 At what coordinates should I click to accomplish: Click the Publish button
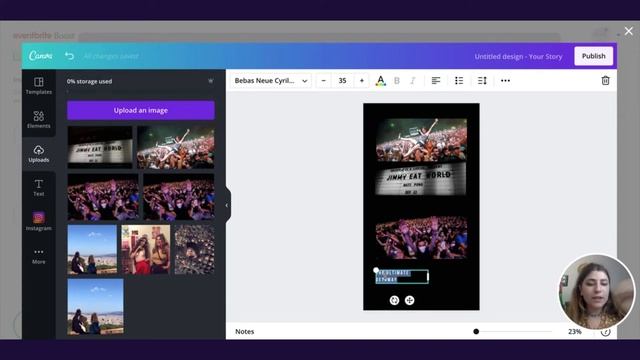tap(593, 56)
